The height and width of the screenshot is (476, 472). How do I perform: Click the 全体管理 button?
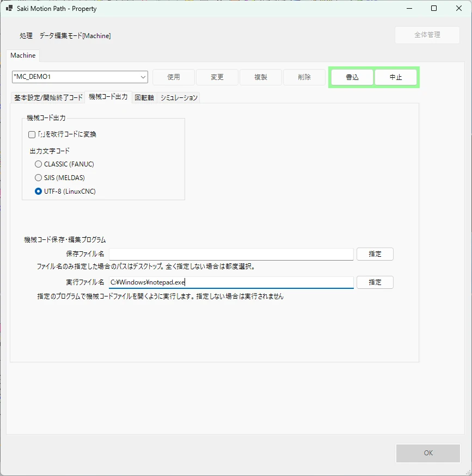click(x=427, y=35)
